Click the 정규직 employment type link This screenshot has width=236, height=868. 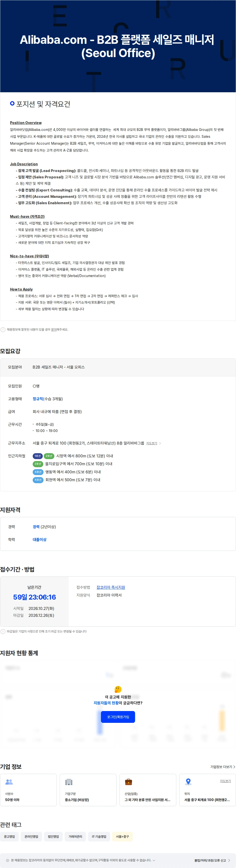click(38, 399)
